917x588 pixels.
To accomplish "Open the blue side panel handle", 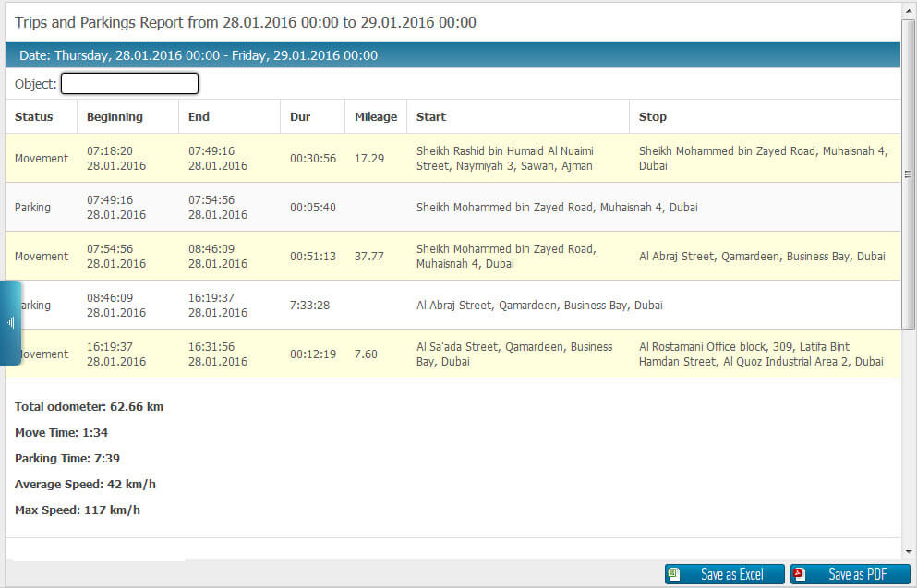I will [10, 323].
